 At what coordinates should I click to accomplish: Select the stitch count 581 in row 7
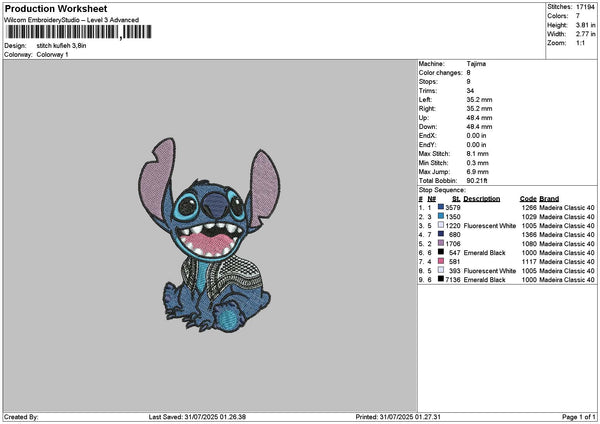[455, 262]
